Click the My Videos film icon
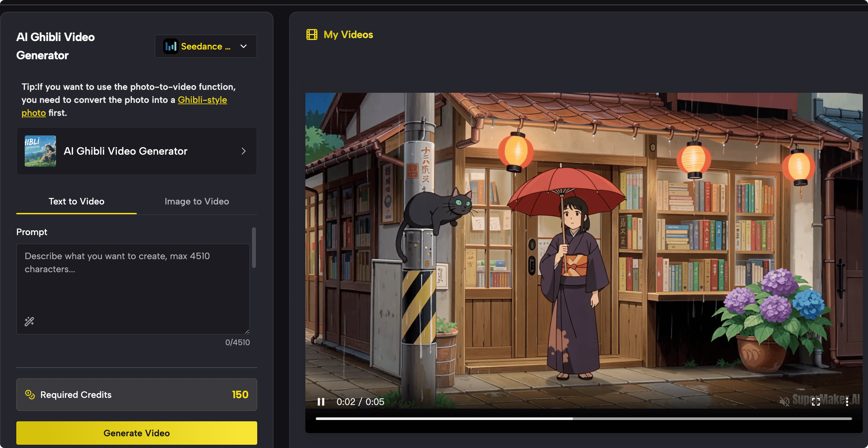Viewport: 868px width, 448px height. (x=312, y=35)
